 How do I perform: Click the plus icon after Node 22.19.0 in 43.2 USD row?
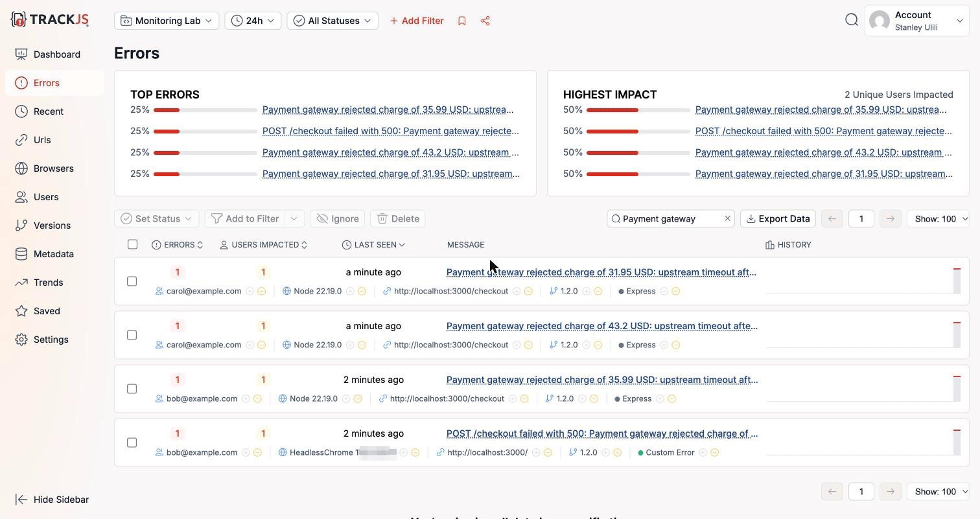(x=350, y=345)
